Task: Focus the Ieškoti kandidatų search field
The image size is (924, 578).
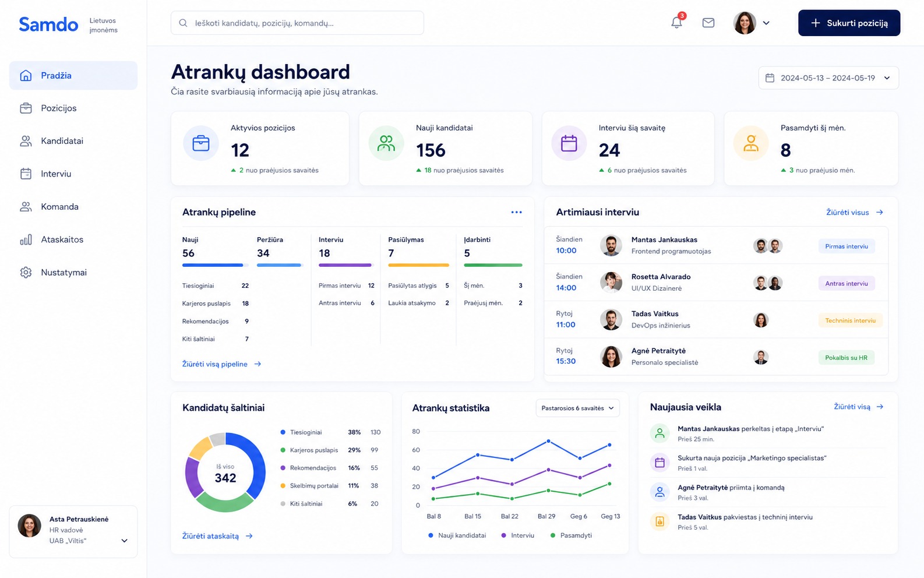Action: tap(297, 23)
